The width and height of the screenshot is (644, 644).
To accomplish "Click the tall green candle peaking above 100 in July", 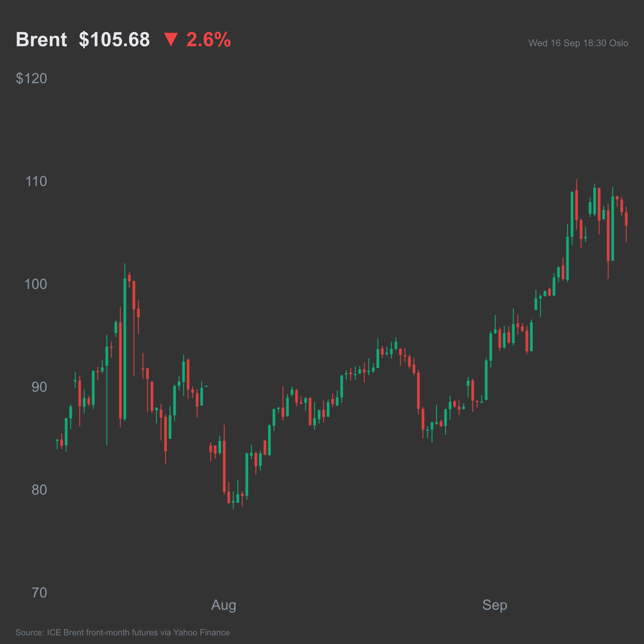I will click(125, 342).
